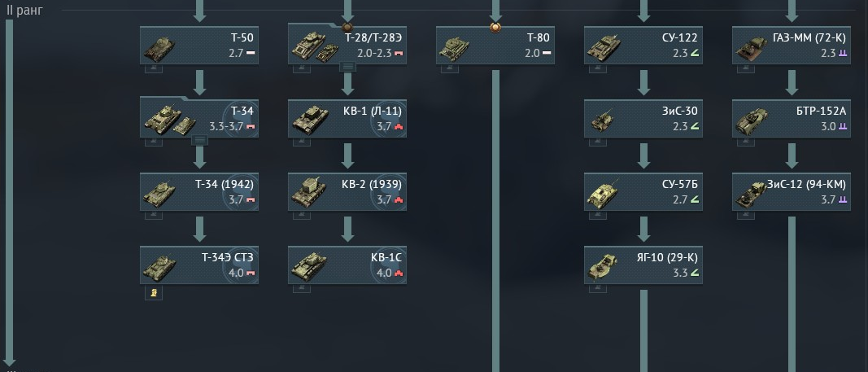Select the T-80 light tank card
The image size is (868, 372).
coord(495,46)
